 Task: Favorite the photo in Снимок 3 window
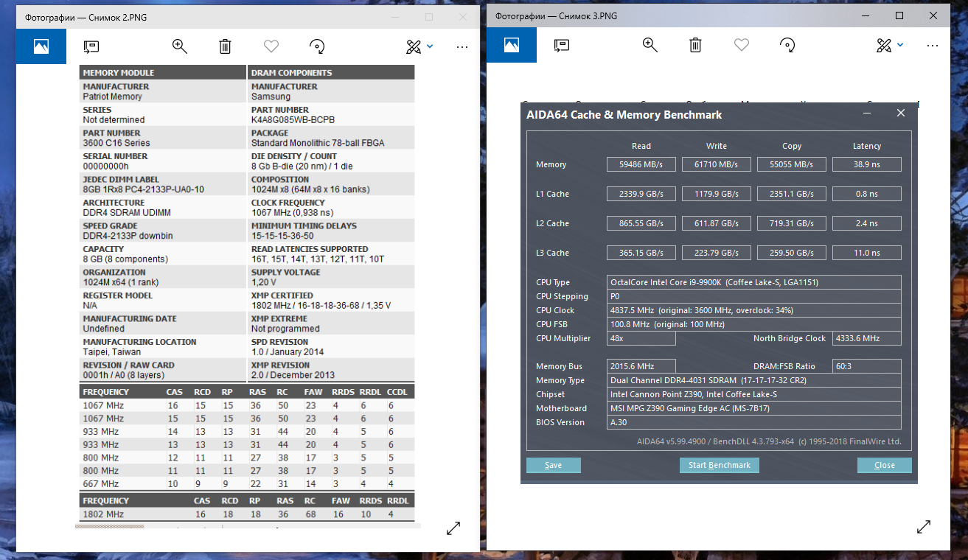point(742,45)
